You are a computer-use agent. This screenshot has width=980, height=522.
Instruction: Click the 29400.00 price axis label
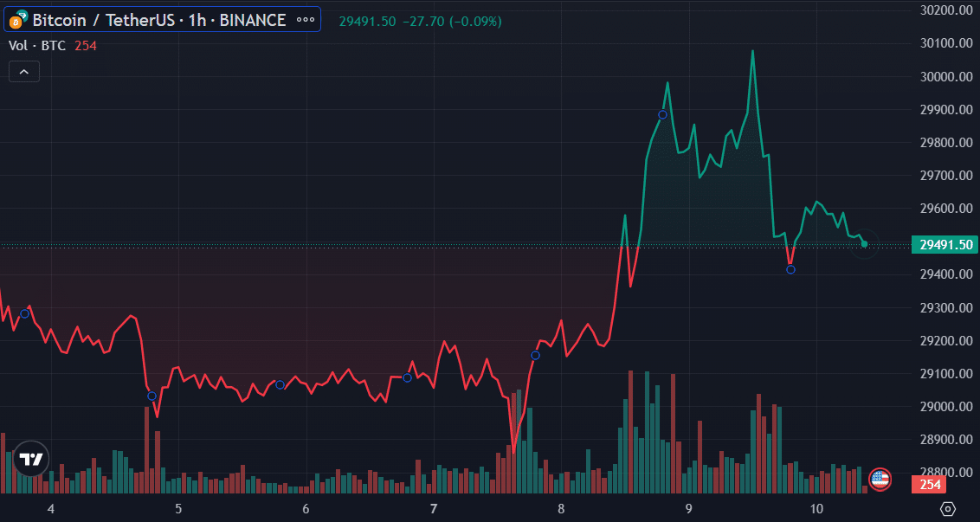(946, 274)
